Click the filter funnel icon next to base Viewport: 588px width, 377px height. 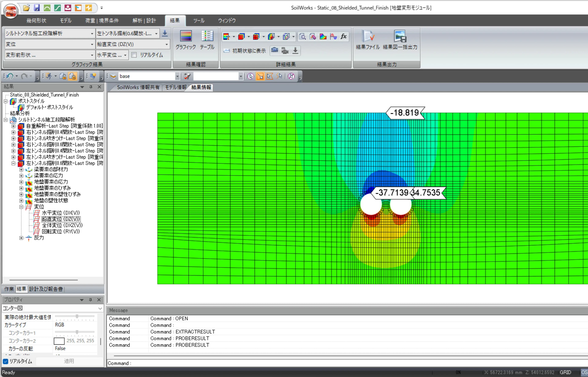click(187, 76)
